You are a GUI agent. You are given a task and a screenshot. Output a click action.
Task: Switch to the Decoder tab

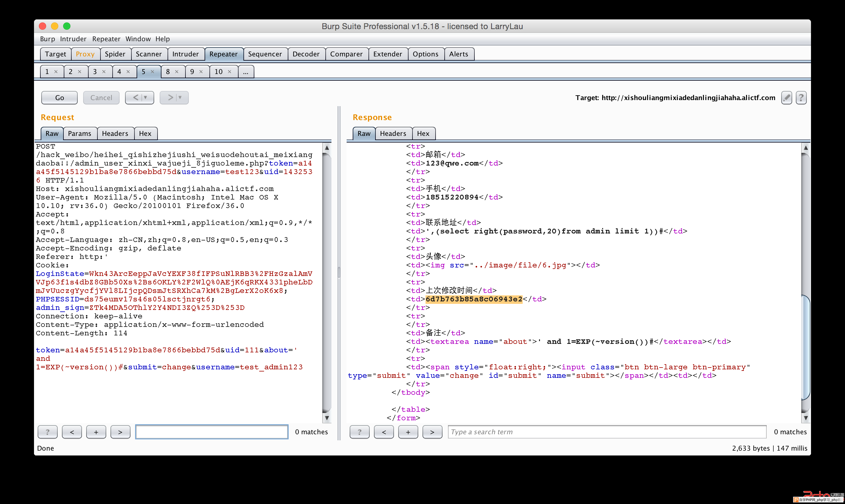306,54
